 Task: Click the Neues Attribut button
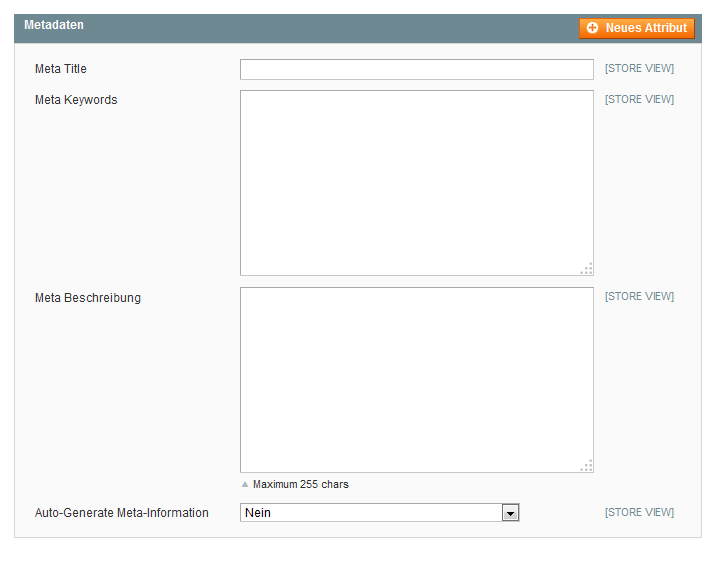tap(637, 28)
